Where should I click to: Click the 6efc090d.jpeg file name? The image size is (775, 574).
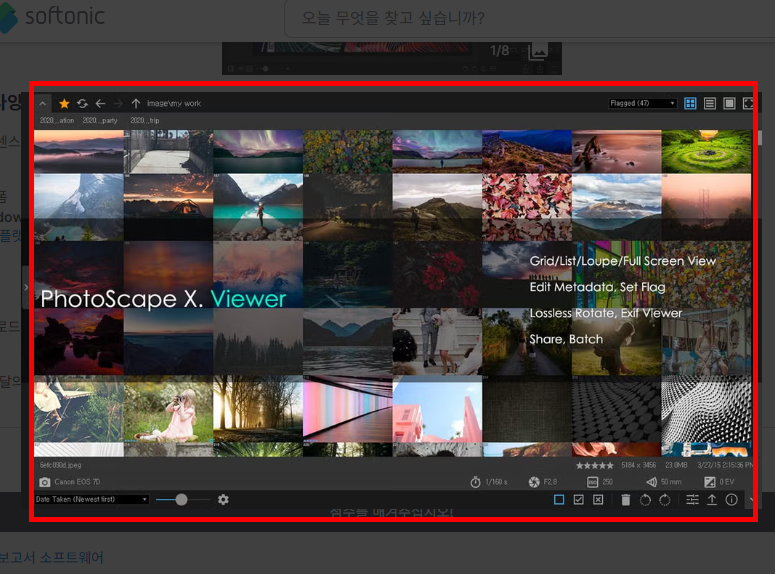tap(60, 465)
